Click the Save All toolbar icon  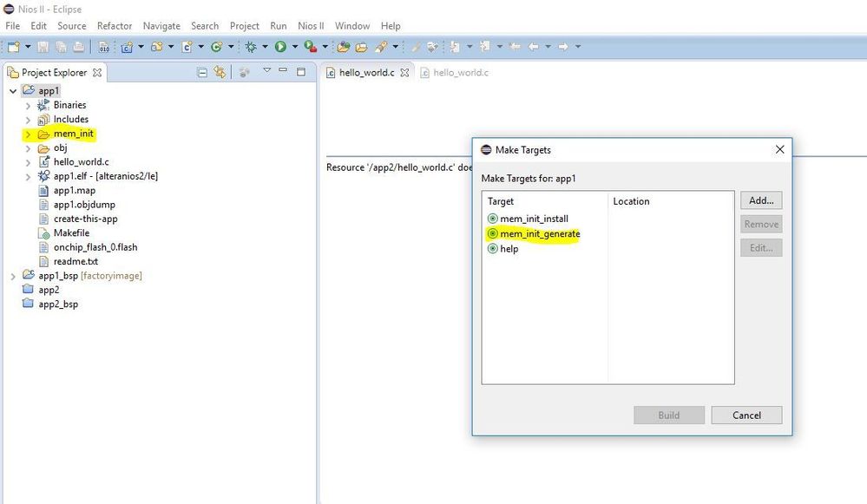point(61,47)
